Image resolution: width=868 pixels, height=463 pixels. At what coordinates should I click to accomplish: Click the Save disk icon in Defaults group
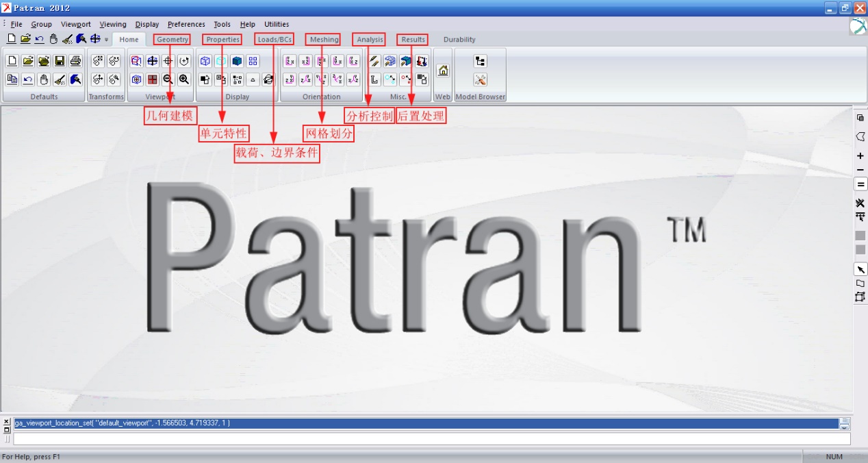point(60,61)
